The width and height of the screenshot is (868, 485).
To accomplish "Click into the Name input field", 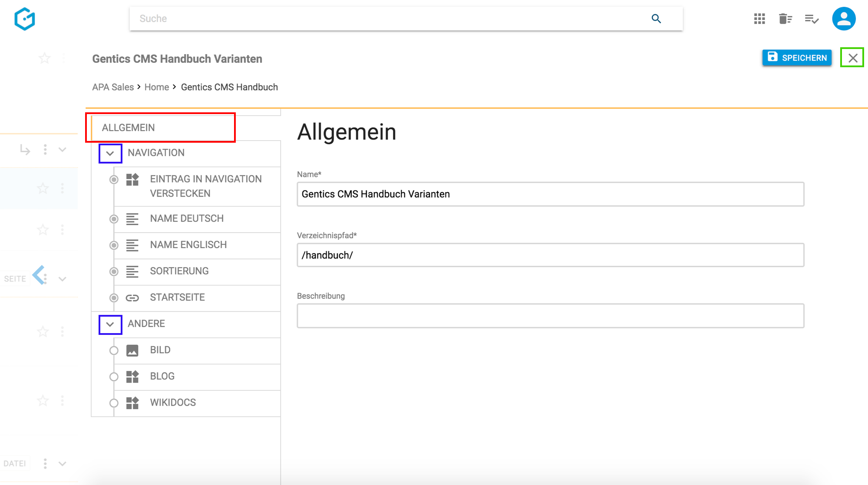I will 551,194.
